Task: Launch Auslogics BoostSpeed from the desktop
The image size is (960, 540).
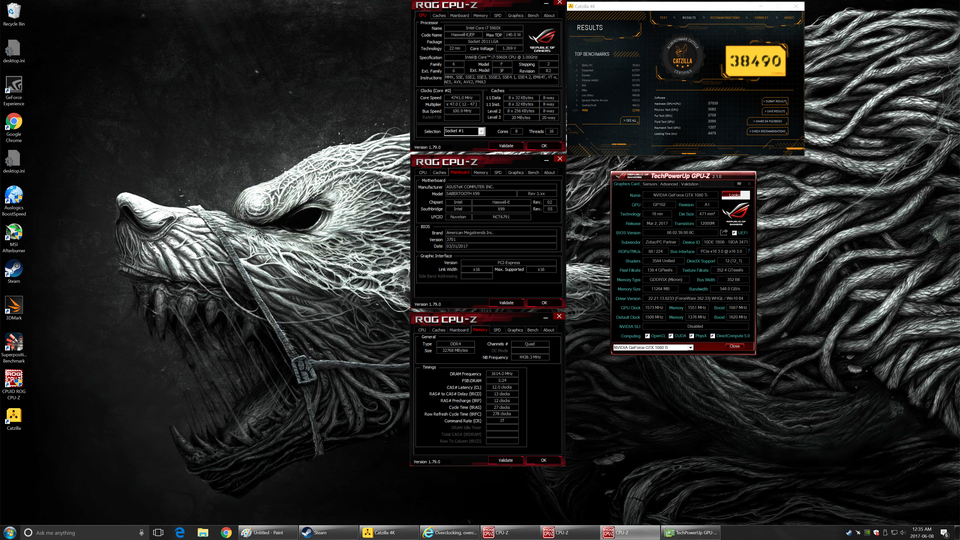Action: click(x=13, y=201)
